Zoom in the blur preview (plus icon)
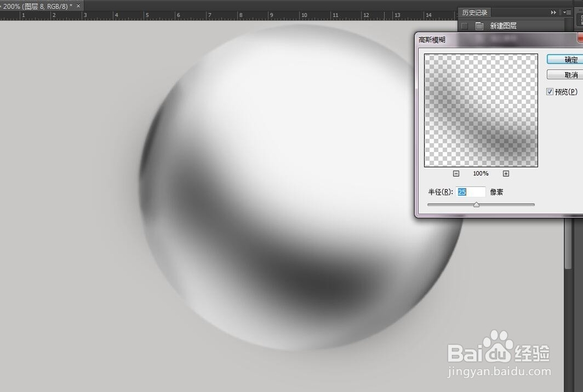Viewport: 583px width, 392px height. [x=505, y=174]
